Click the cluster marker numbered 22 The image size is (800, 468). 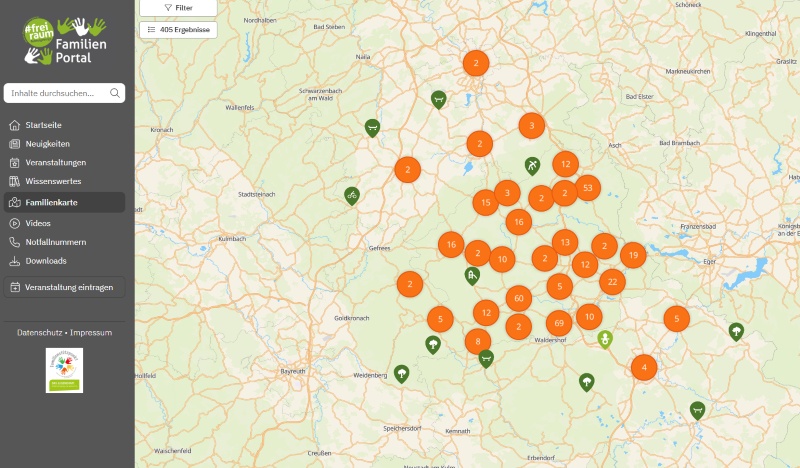pyautogui.click(x=612, y=283)
